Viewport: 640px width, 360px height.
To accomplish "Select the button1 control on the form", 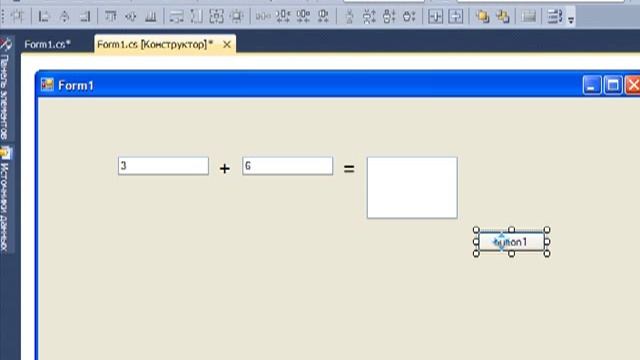I will point(511,242).
